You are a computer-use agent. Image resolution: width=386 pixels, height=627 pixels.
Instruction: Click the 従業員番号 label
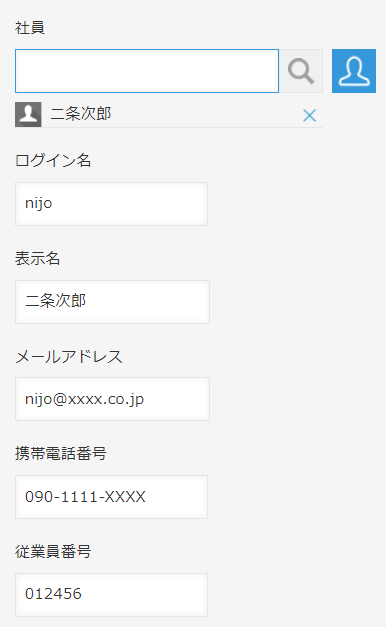(x=53, y=552)
